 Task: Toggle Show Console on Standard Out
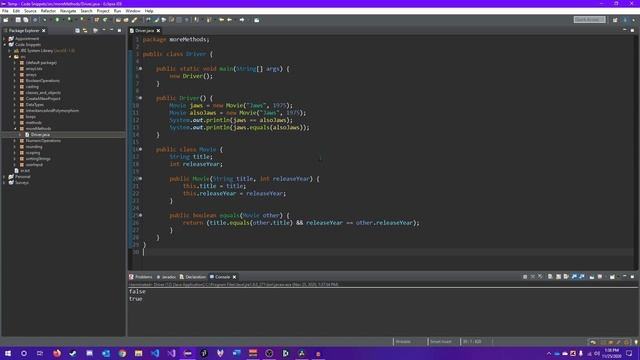pos(574,277)
